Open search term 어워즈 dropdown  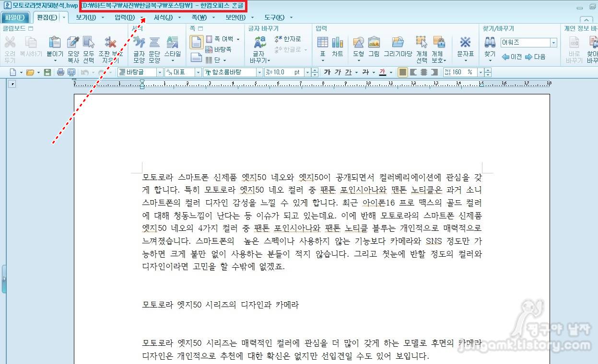click(x=554, y=43)
